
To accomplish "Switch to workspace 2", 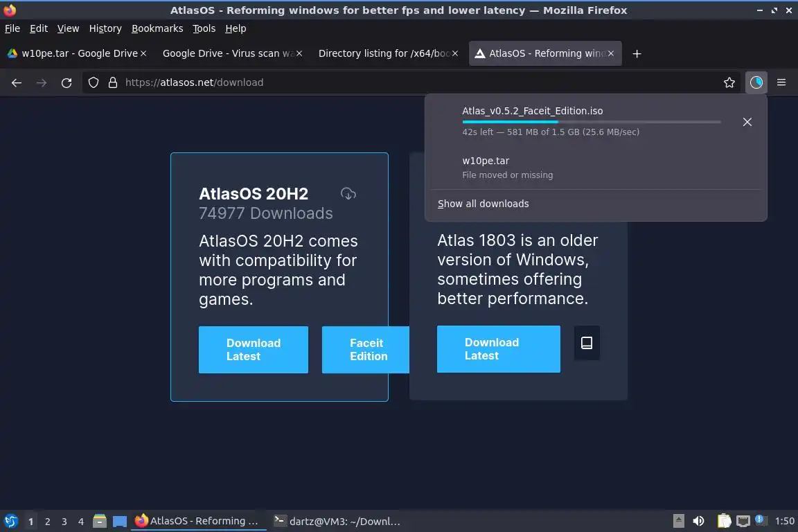I will point(47,522).
